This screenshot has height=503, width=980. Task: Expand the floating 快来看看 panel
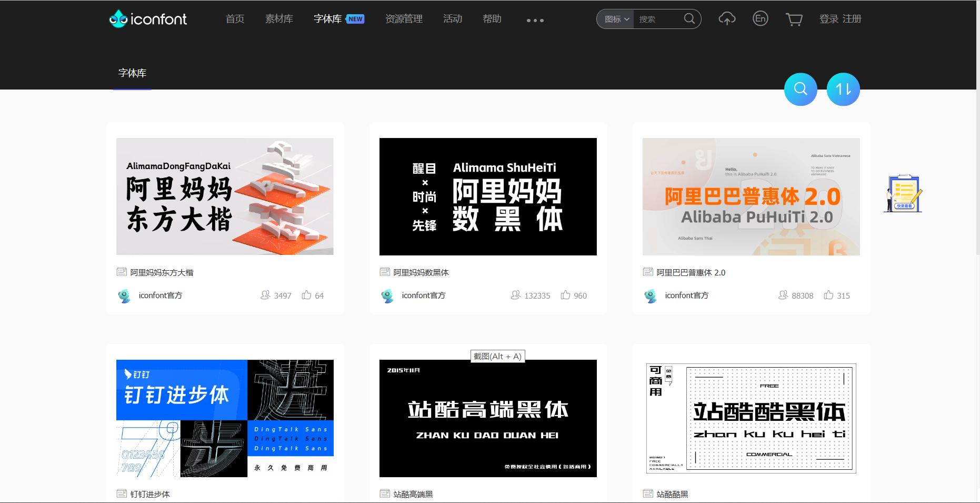[903, 194]
